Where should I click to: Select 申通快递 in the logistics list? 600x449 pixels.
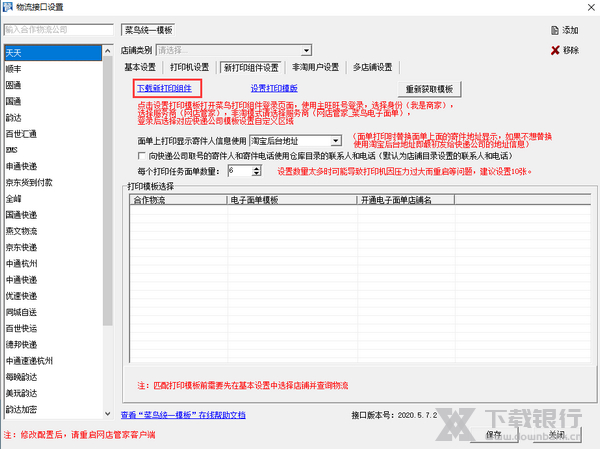(53, 166)
